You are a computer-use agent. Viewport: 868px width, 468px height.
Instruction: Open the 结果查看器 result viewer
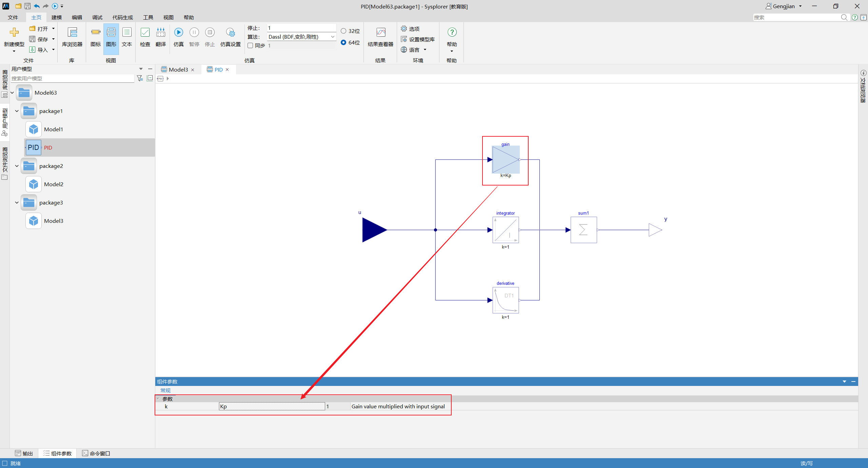point(380,33)
